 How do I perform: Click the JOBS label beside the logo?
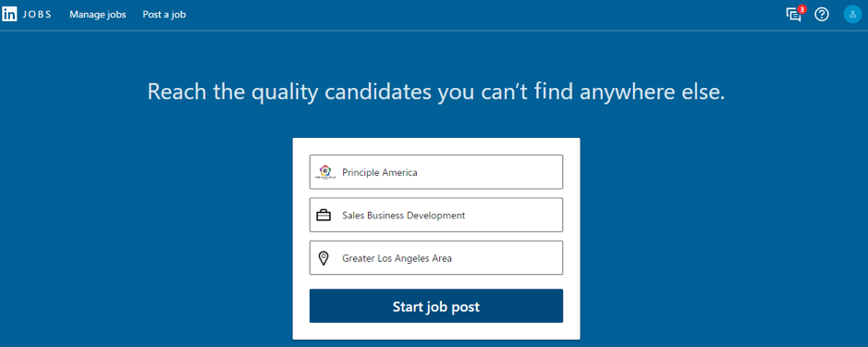pyautogui.click(x=37, y=15)
